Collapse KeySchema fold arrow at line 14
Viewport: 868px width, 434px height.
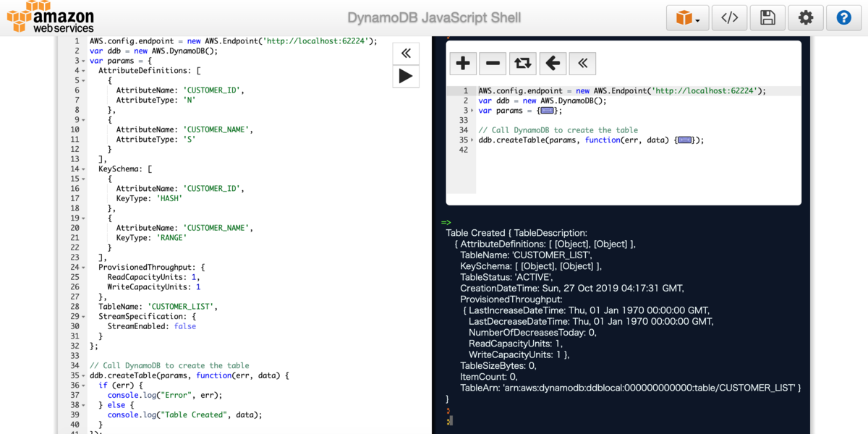[x=84, y=169]
